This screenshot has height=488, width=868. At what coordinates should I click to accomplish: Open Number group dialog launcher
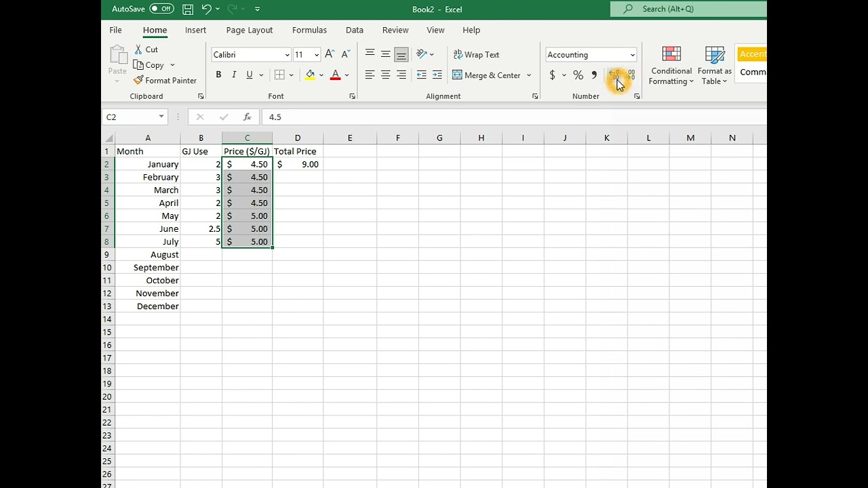click(x=637, y=96)
